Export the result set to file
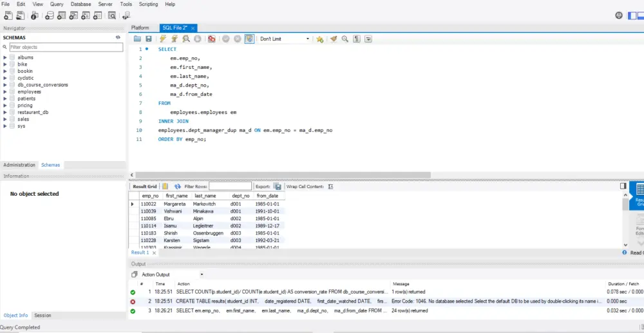Screen dimensions: 644x333 click(x=277, y=187)
